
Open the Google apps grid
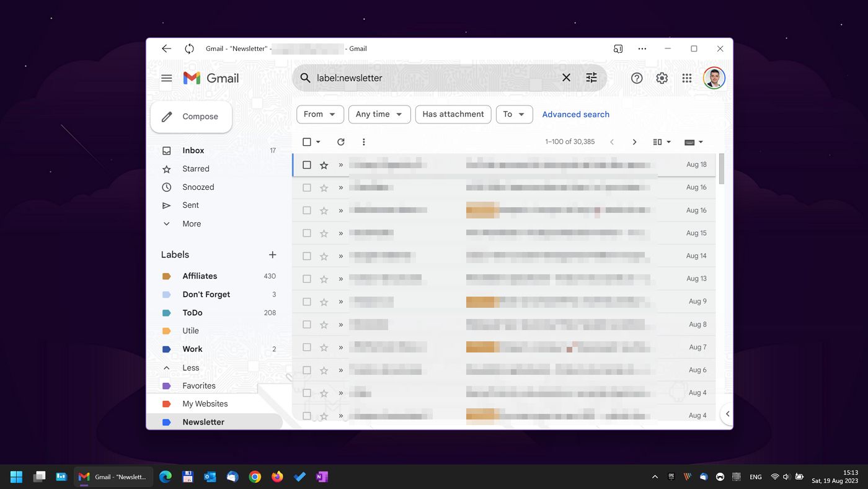click(x=686, y=78)
